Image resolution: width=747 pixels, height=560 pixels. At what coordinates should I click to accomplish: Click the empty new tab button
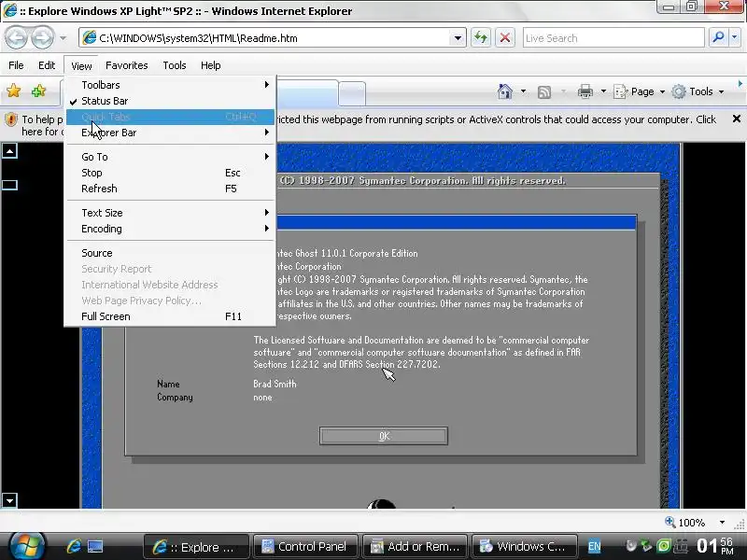click(x=352, y=93)
